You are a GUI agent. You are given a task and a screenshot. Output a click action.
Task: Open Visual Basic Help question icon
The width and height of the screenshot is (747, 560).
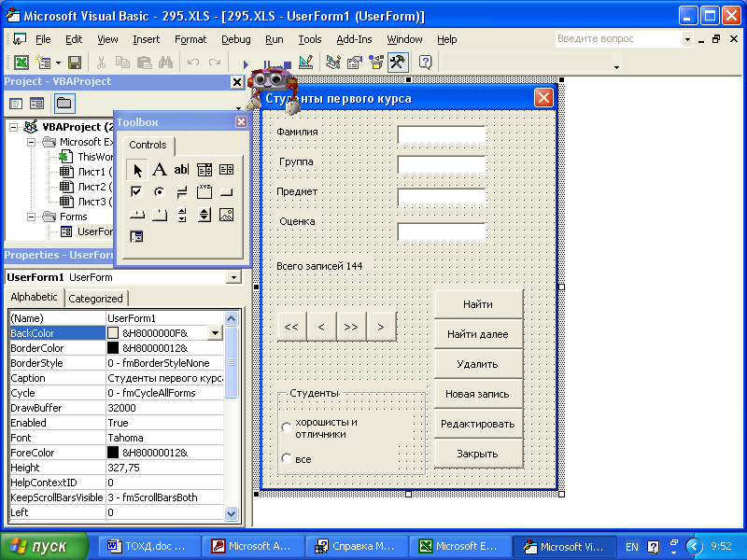(425, 62)
